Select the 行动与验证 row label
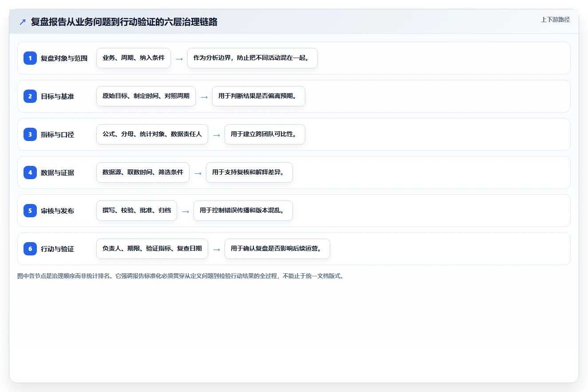 click(x=57, y=249)
